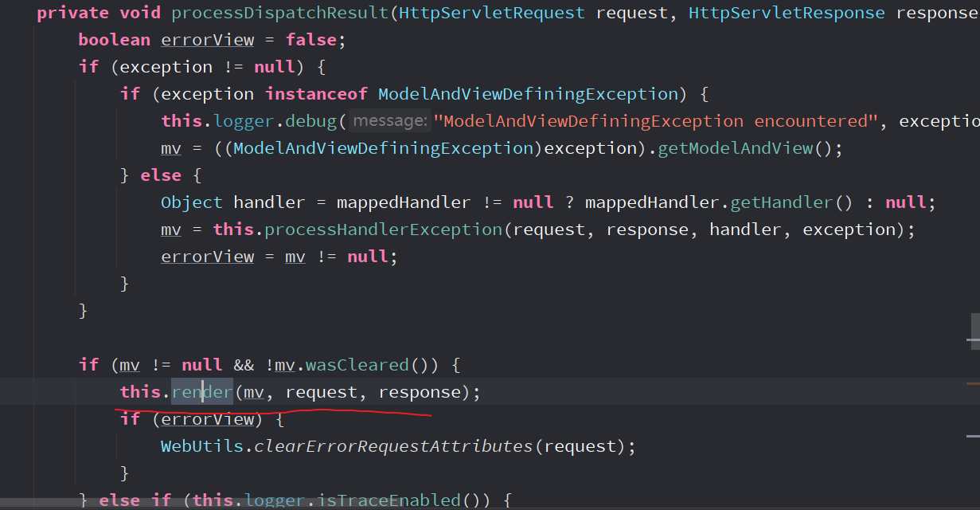Screen dimensions: 980x510
Task: Click the orange marker on the vertical scrollbar stripe
Action: [973, 383]
